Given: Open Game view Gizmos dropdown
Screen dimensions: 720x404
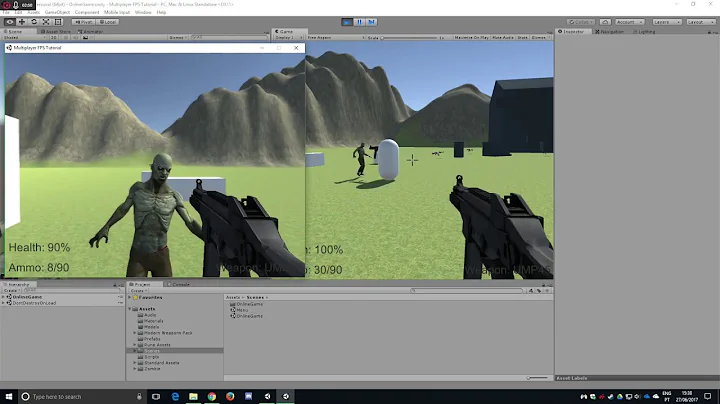Looking at the screenshot, I should (x=540, y=38).
